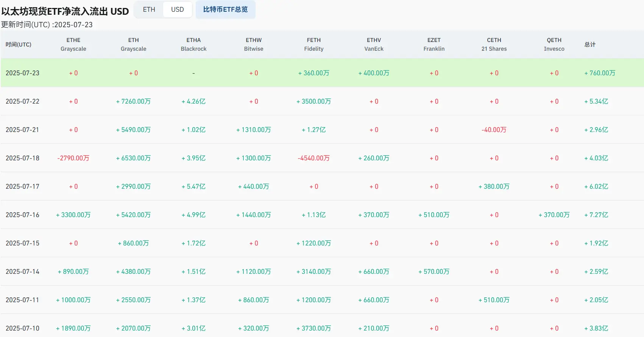Click the + 3140.00万 Fidelity cell
This screenshot has height=337, width=644.
pos(314,272)
